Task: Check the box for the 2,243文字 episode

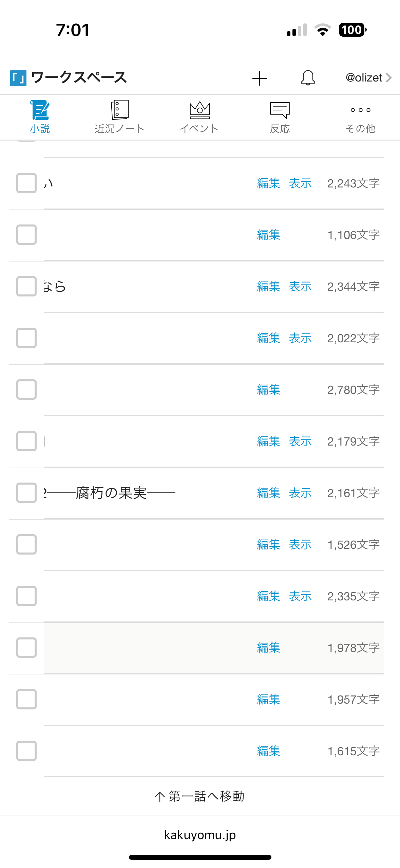Action: 26,183
